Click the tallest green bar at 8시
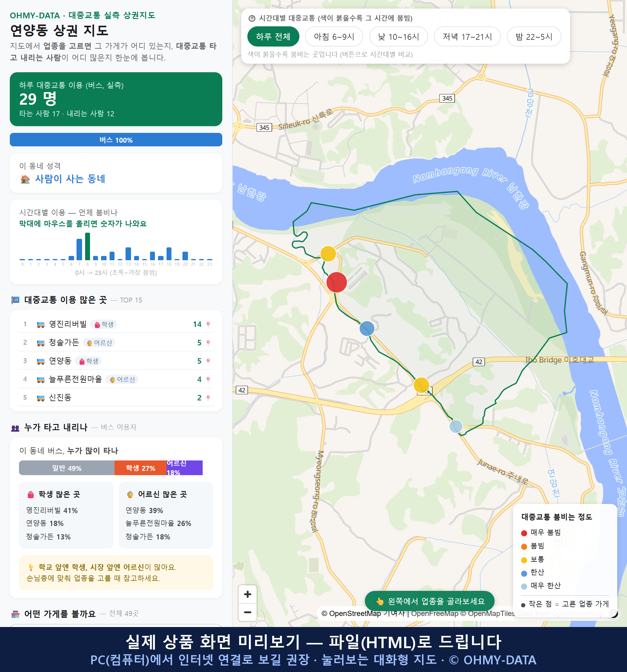This screenshot has width=627, height=672. click(88, 246)
